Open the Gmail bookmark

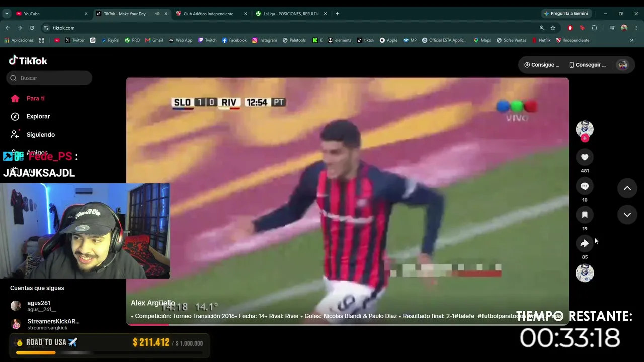pyautogui.click(x=154, y=40)
